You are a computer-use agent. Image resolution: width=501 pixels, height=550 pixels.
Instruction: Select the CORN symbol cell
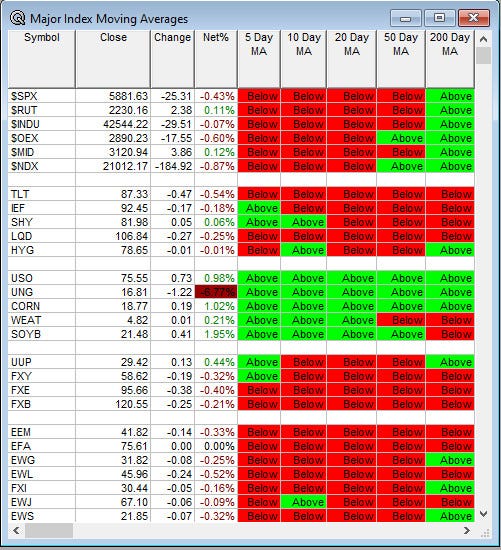point(42,306)
